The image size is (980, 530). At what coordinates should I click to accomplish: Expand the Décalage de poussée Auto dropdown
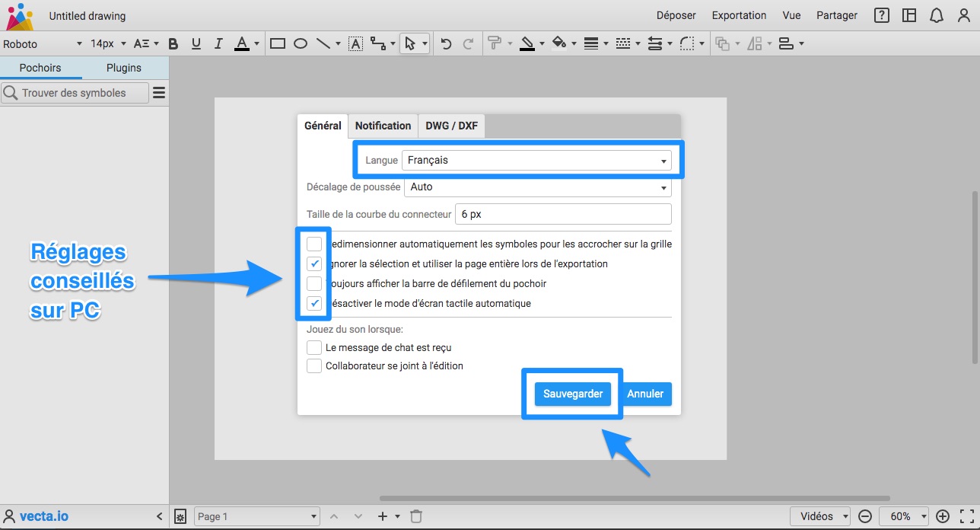click(x=538, y=187)
